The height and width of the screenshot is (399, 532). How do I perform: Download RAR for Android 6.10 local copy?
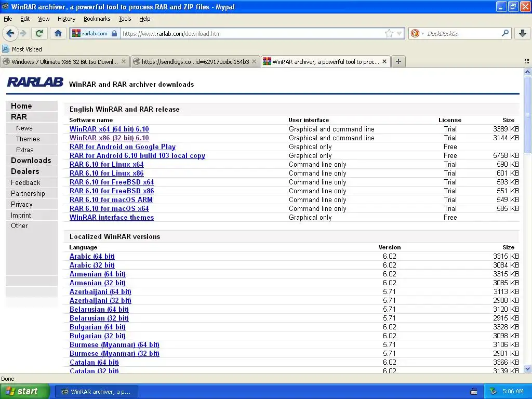pos(137,155)
